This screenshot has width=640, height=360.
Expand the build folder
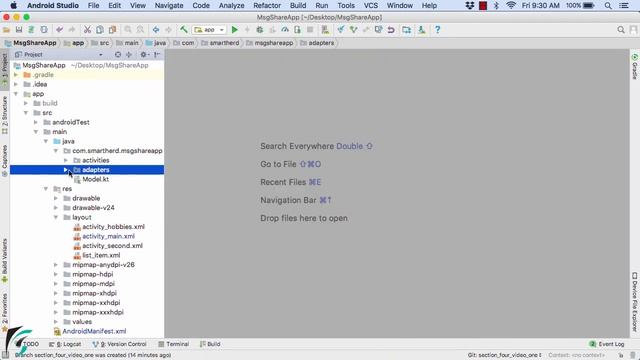pyautogui.click(x=26, y=103)
